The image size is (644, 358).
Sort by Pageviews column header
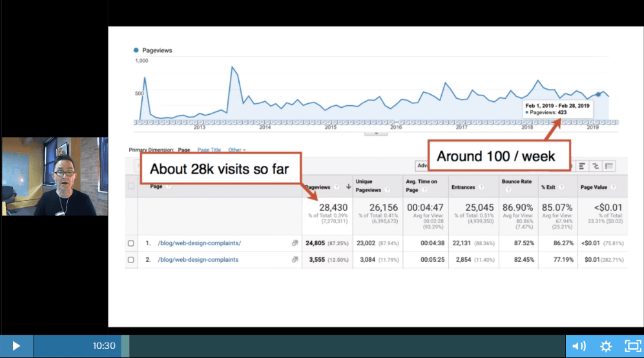click(x=318, y=187)
